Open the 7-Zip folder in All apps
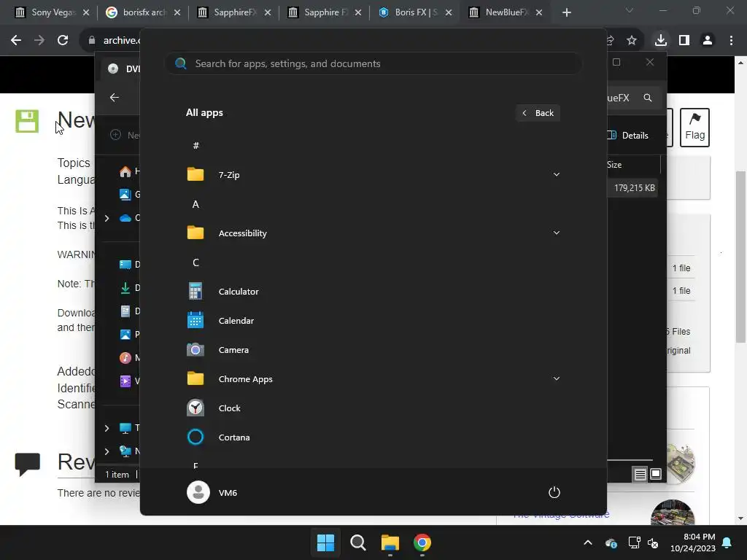The height and width of the screenshot is (560, 747). pos(373,175)
